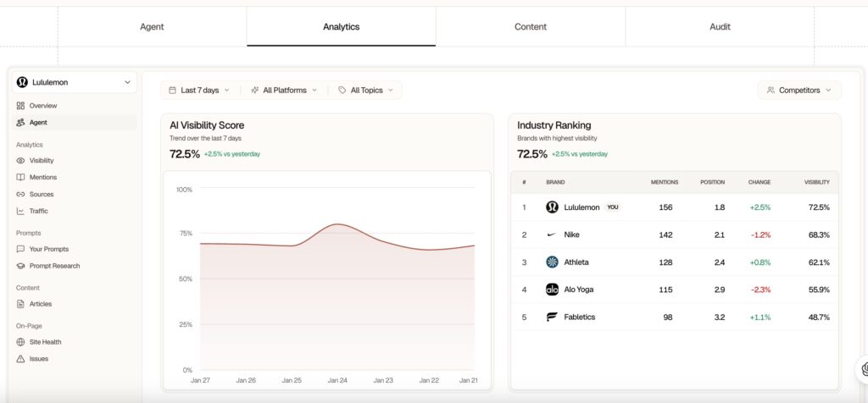Sort by the VISIBILITY column header

(817, 182)
